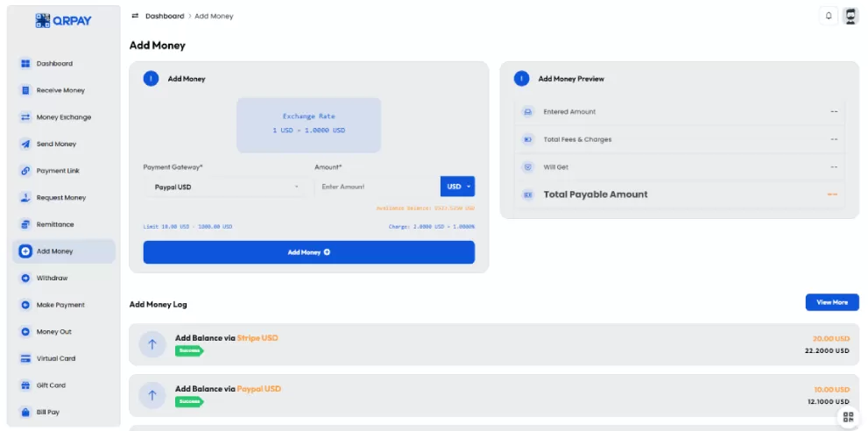Click the Payment Link chain icon
The width and height of the screenshot is (868, 431).
tap(25, 171)
